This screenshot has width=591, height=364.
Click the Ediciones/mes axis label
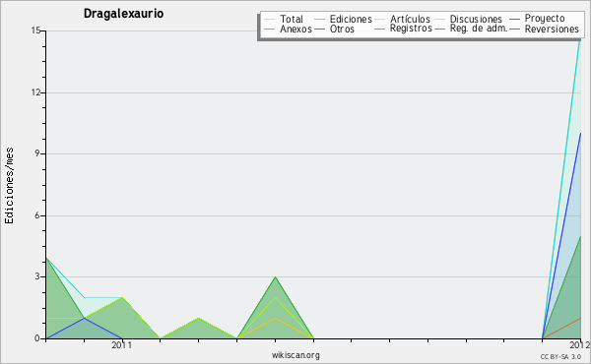(9, 185)
